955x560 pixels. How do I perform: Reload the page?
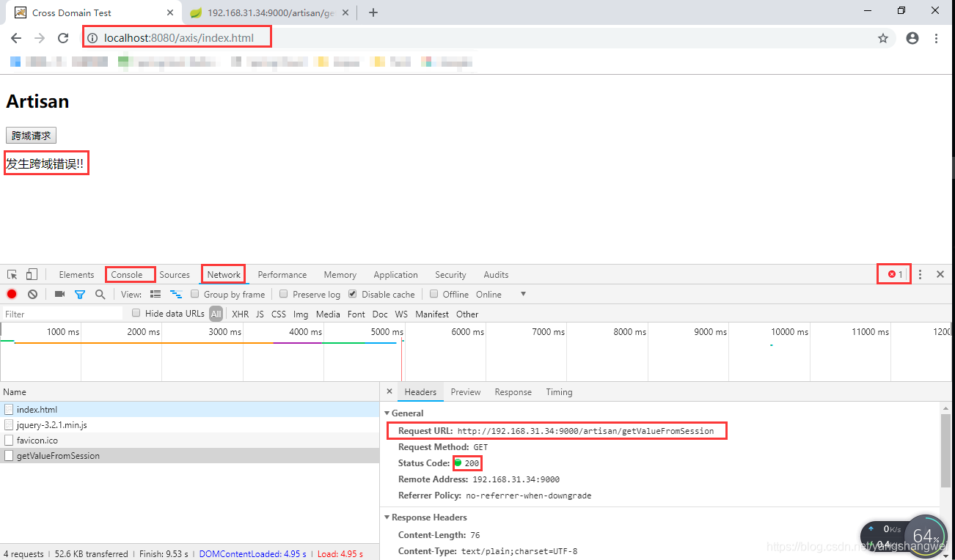pyautogui.click(x=63, y=38)
